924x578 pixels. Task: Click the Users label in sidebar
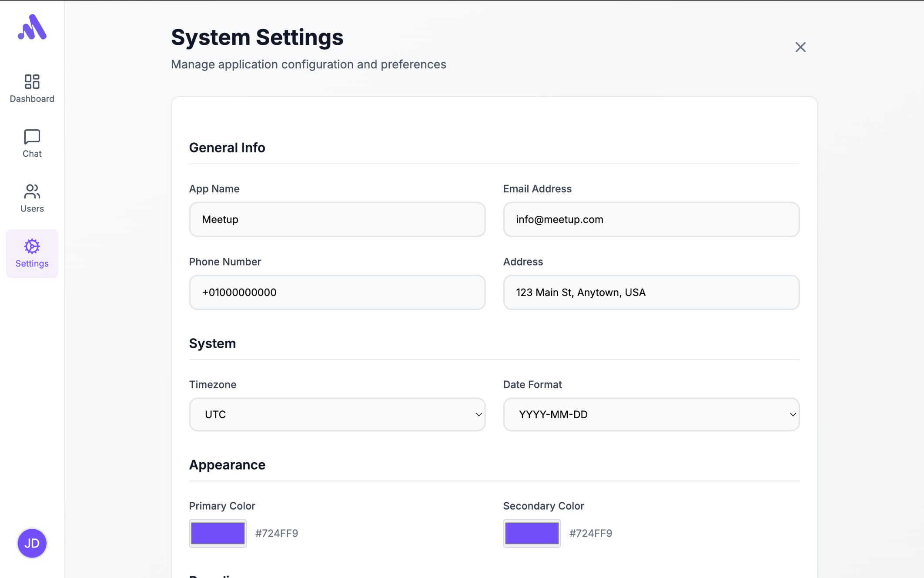tap(32, 208)
